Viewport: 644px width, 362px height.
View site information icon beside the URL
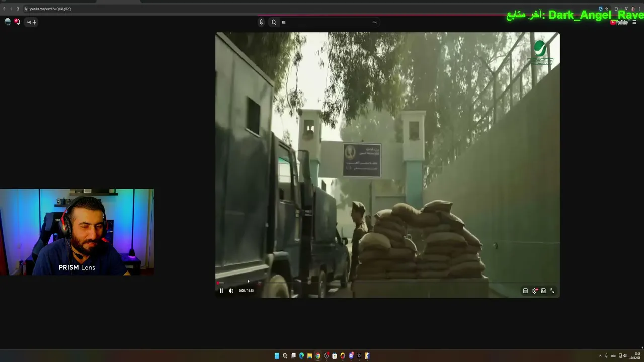(26, 9)
